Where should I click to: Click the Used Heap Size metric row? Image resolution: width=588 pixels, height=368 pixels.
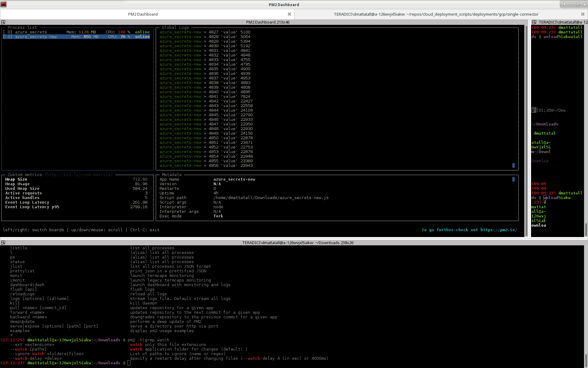76,188
